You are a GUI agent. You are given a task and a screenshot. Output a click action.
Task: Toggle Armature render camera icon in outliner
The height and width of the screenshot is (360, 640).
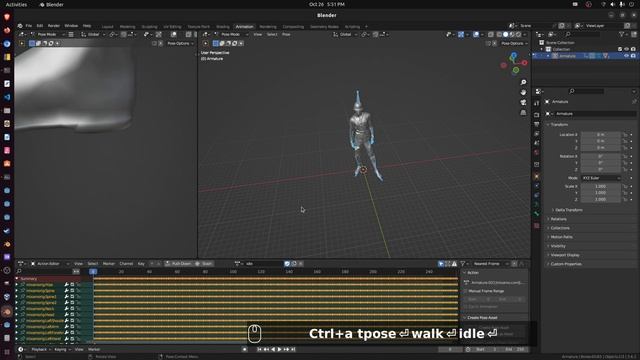633,56
